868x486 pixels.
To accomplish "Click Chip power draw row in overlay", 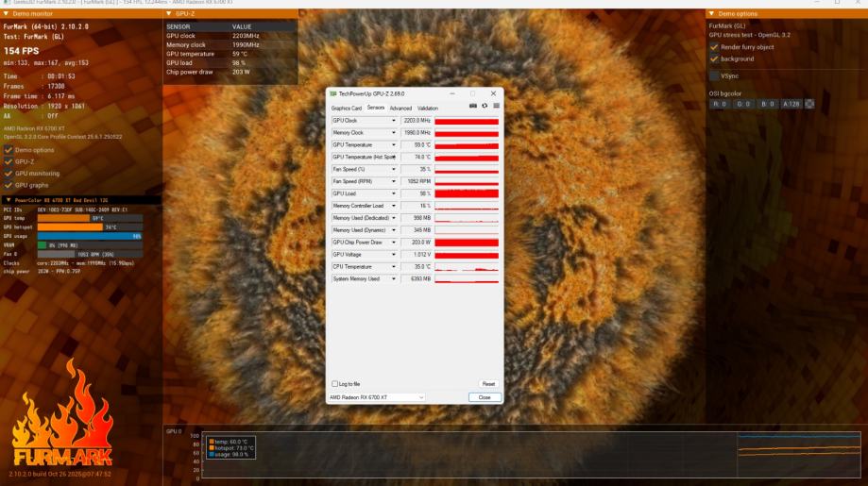I will coord(230,72).
